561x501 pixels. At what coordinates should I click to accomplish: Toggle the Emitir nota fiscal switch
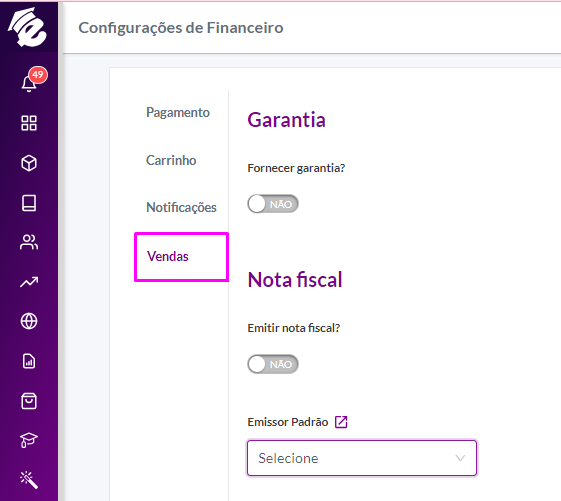coord(273,364)
